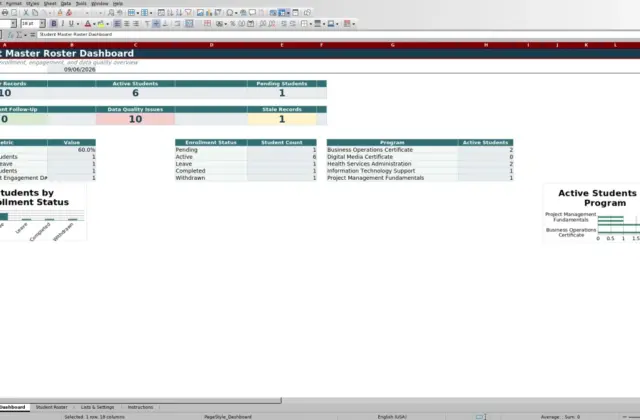
Task: Open the Styles menu
Action: (x=33, y=3)
